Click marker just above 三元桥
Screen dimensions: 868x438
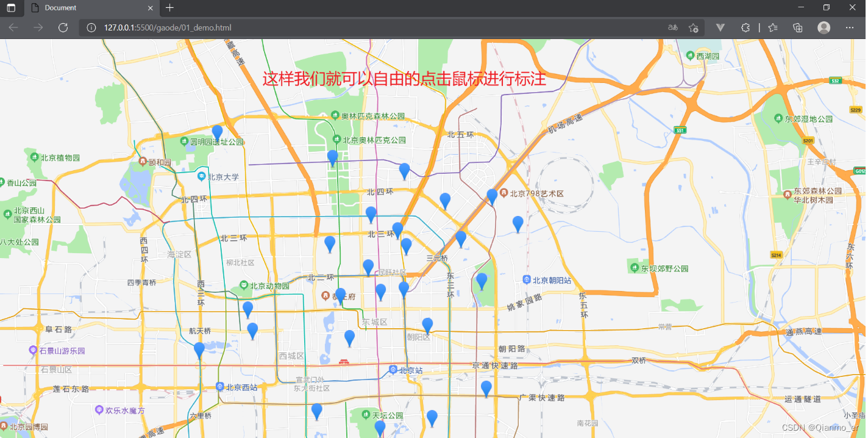461,239
